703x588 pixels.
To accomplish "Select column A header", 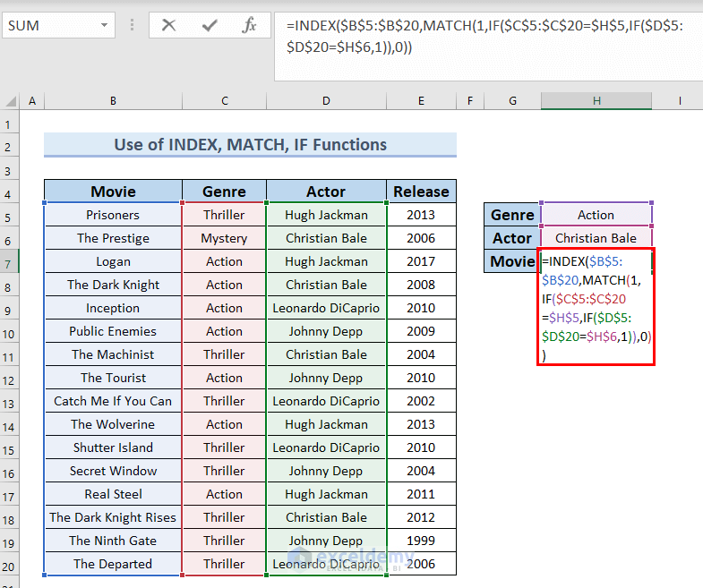I will point(32,101).
